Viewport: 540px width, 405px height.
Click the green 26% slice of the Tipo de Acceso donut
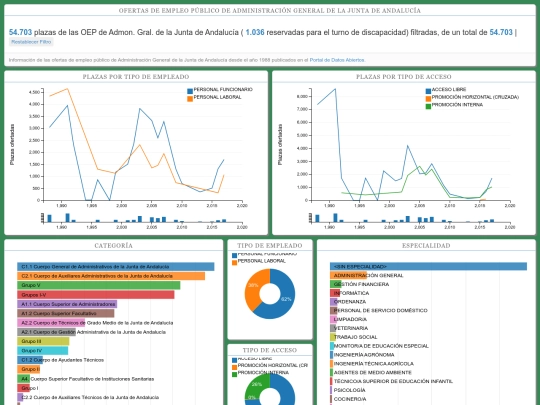[256, 385]
